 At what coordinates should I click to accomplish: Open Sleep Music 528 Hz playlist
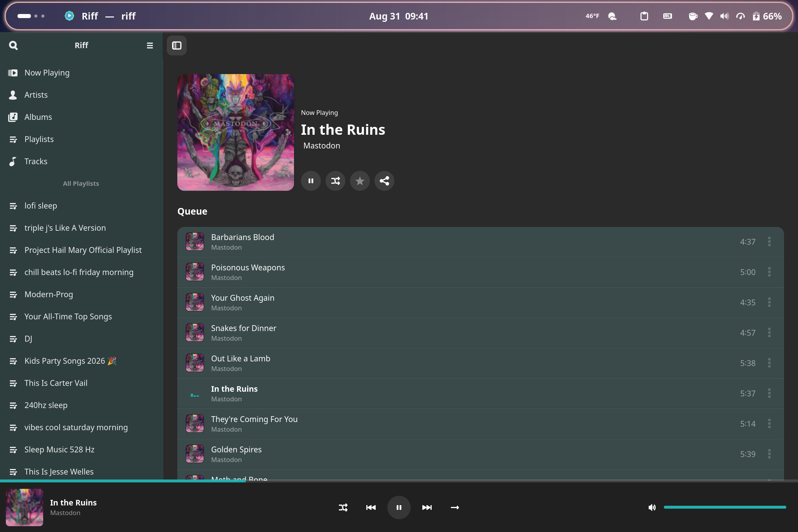81,449
